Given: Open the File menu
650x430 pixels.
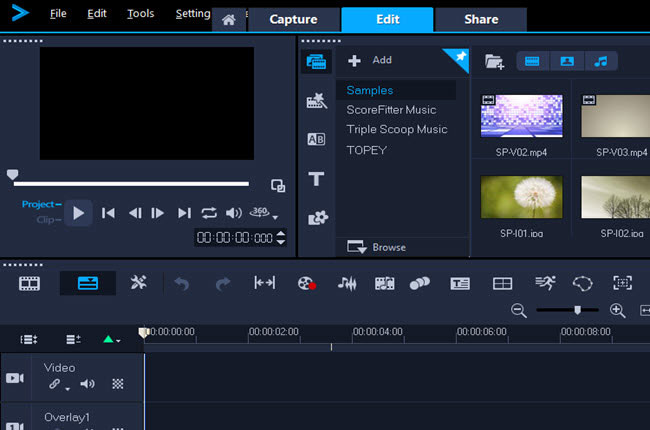Looking at the screenshot, I should pyautogui.click(x=58, y=14).
